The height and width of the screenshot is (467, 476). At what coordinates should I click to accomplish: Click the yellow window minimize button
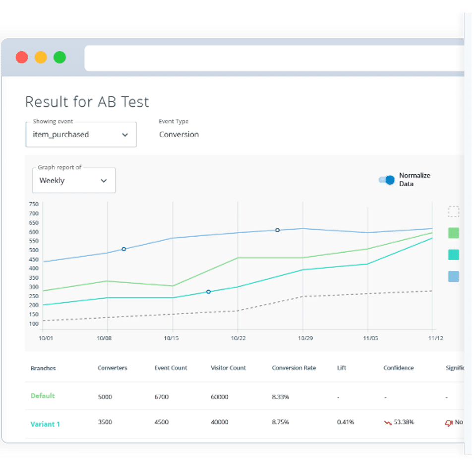tap(41, 57)
